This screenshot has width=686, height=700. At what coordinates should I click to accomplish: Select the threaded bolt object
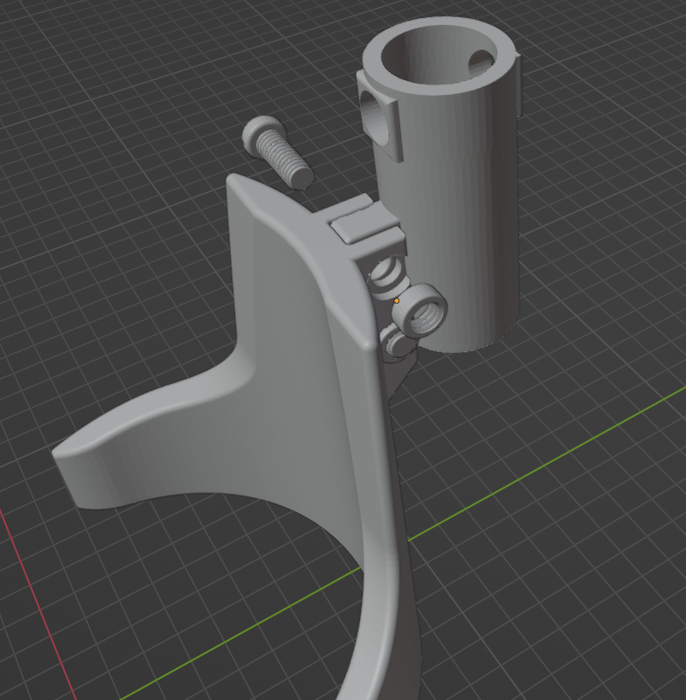click(276, 153)
